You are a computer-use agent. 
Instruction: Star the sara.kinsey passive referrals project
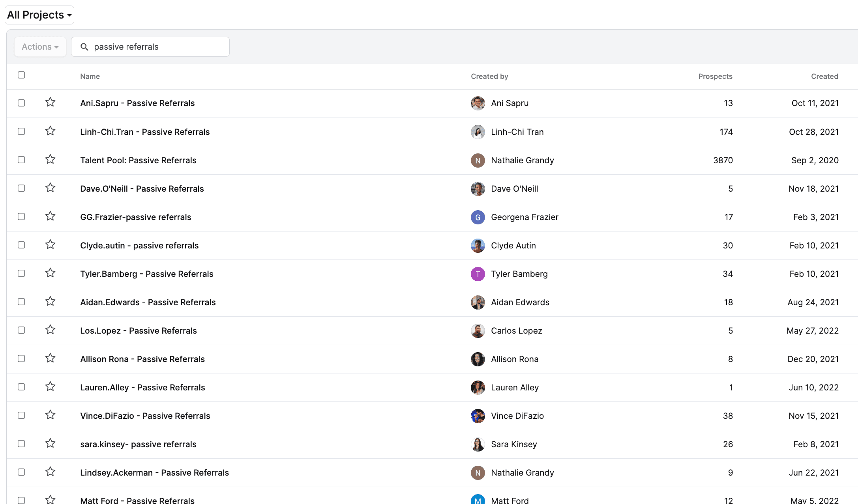coord(50,444)
